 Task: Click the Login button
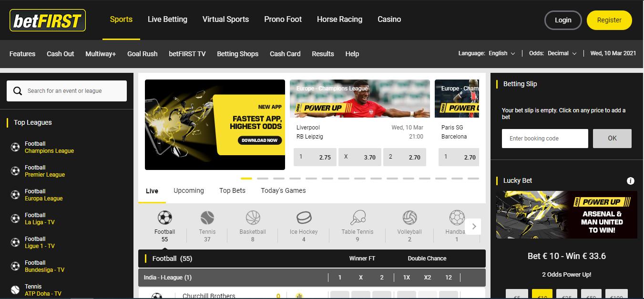coord(563,20)
